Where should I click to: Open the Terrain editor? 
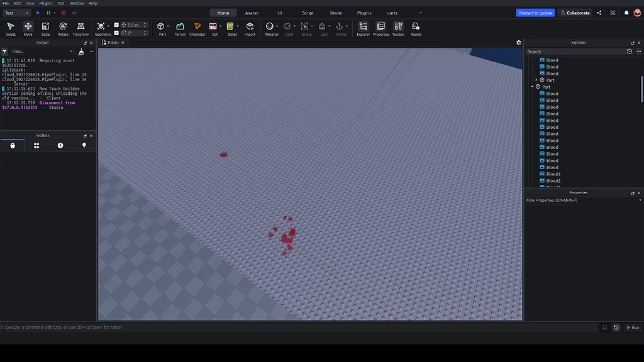click(180, 29)
